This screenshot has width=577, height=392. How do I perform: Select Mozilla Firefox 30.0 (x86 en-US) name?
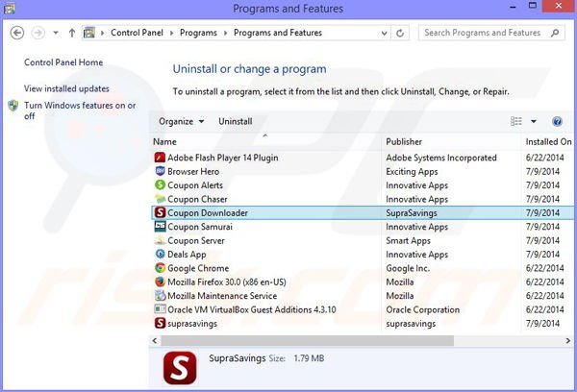point(227,282)
